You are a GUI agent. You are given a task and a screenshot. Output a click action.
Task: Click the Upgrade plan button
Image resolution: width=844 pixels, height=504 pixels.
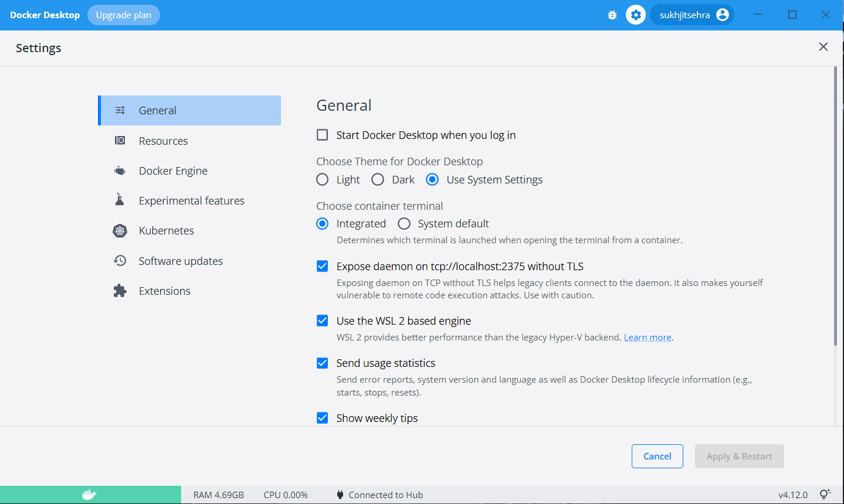123,15
